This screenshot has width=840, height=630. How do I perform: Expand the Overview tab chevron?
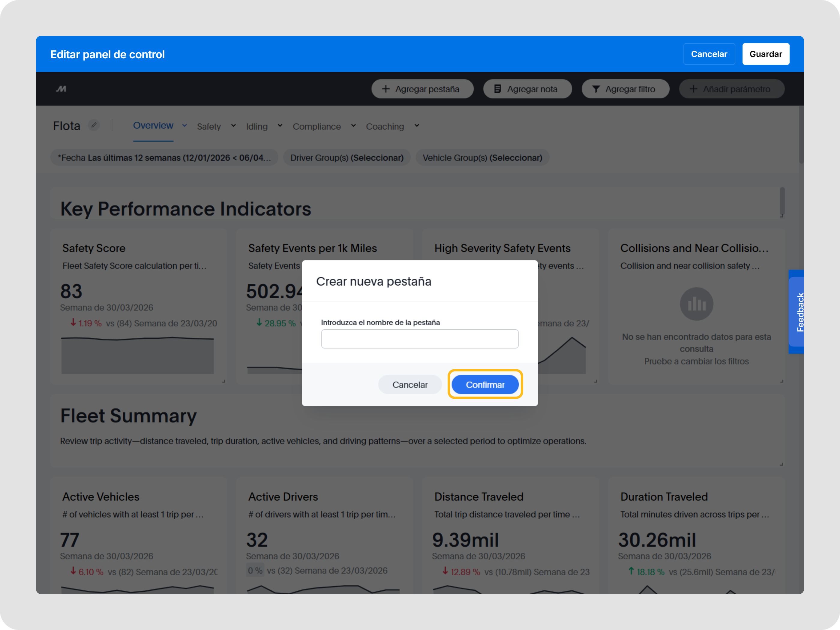coord(184,125)
